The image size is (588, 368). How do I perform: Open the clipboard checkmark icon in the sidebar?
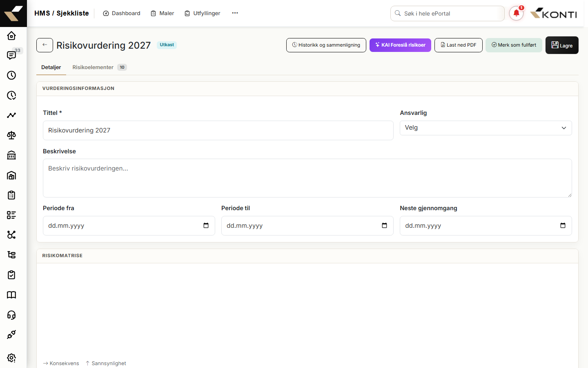coord(11,275)
